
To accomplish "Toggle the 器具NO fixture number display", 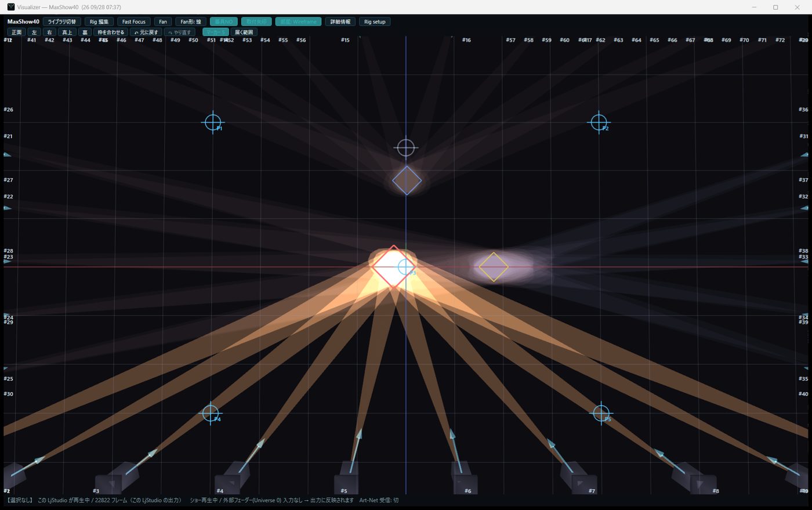I will [x=223, y=21].
